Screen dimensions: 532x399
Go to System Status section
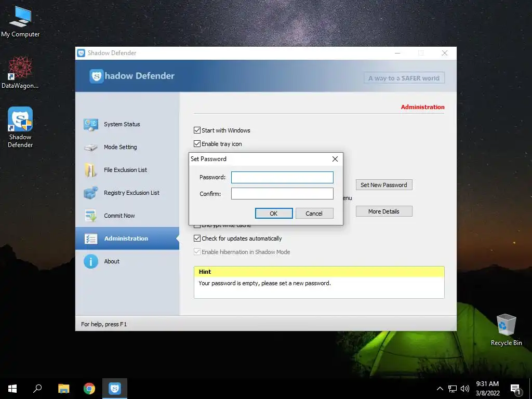(127, 124)
